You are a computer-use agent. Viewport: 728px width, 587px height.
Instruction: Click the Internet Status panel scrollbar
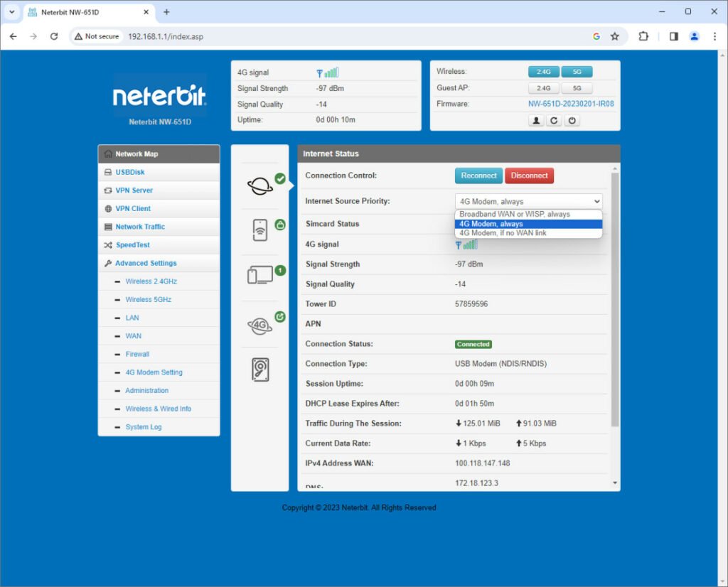coord(615,298)
